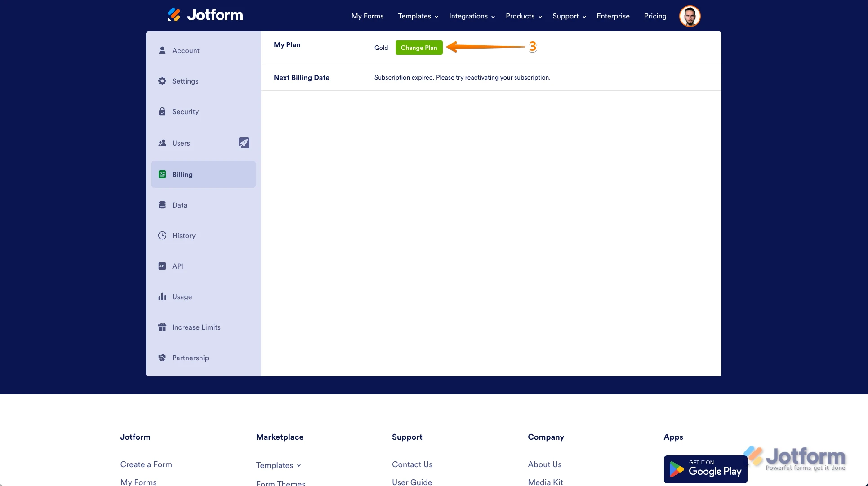Click the Security lock icon
The width and height of the screenshot is (868, 486).
point(162,111)
